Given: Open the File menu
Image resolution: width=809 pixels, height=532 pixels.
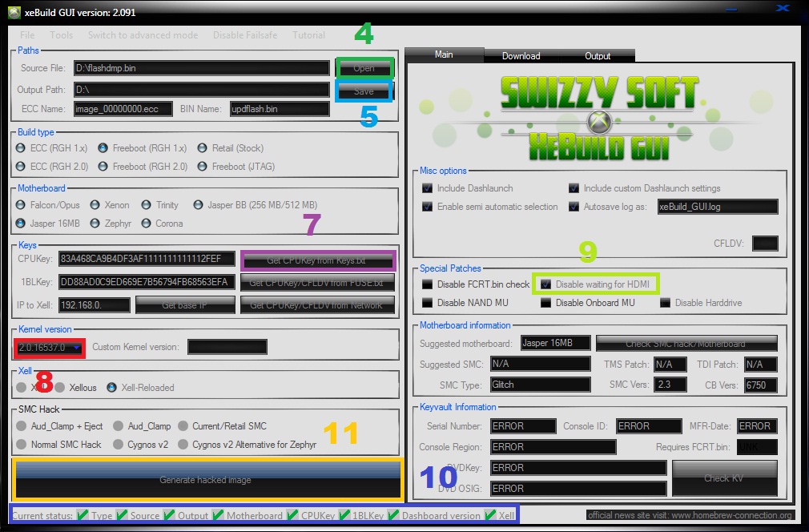Looking at the screenshot, I should tap(27, 35).
